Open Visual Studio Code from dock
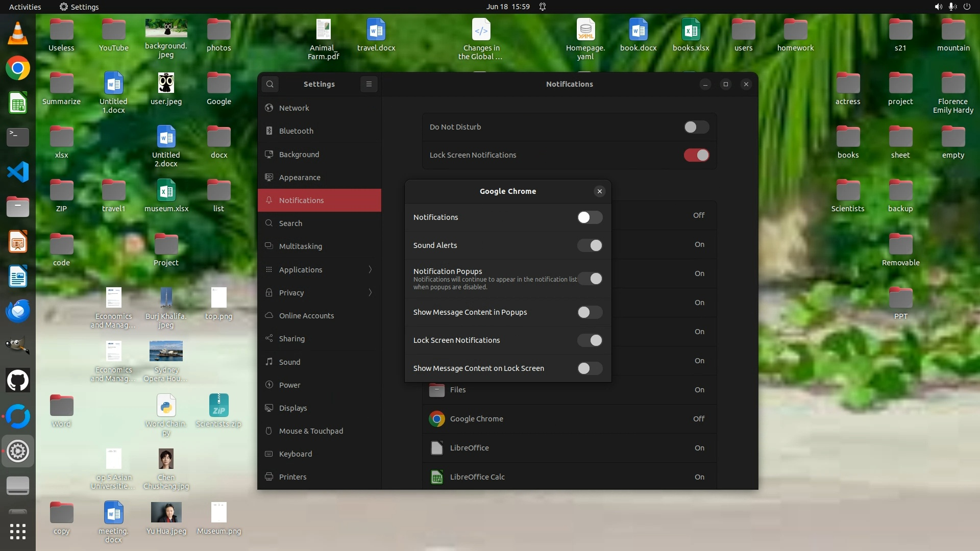This screenshot has width=980, height=551. pyautogui.click(x=18, y=172)
